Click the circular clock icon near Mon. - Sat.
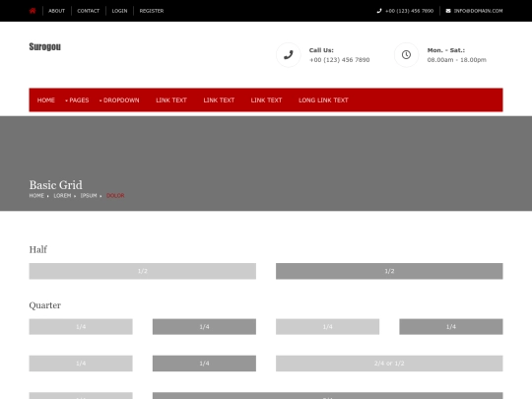This screenshot has width=532, height=399. (406, 54)
